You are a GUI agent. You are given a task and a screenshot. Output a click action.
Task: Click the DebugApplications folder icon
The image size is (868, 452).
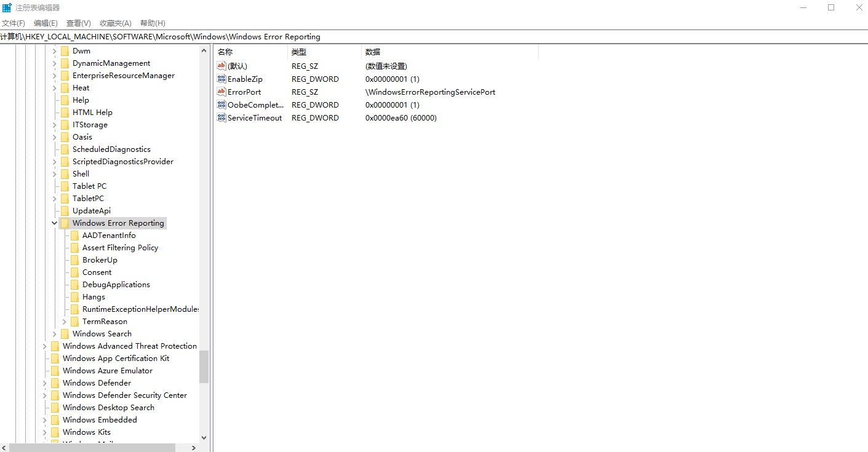click(74, 284)
